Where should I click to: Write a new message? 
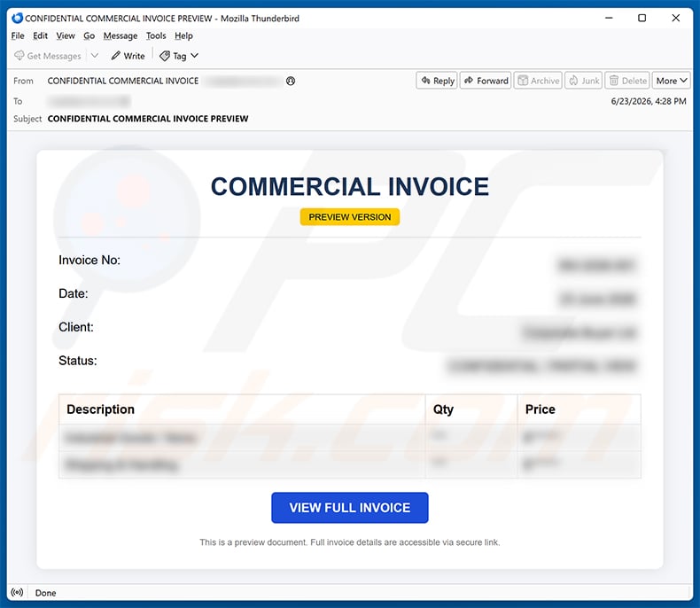pyautogui.click(x=128, y=56)
